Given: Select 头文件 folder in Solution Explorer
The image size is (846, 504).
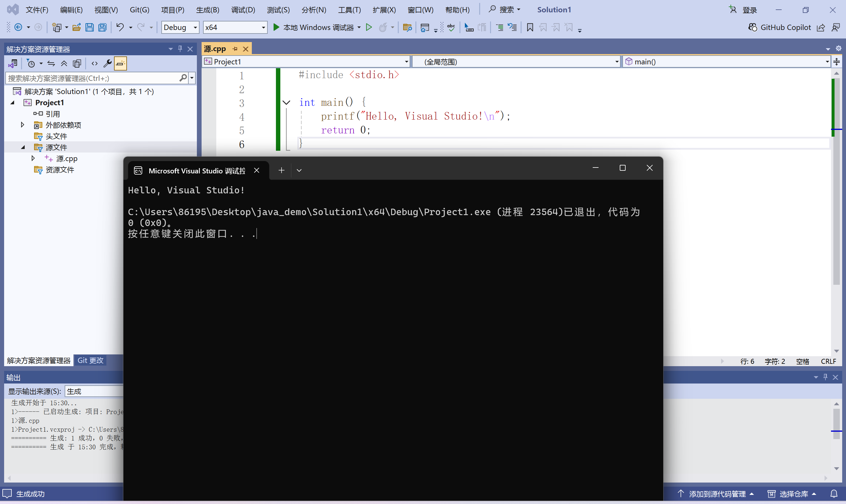Looking at the screenshot, I should (x=56, y=136).
